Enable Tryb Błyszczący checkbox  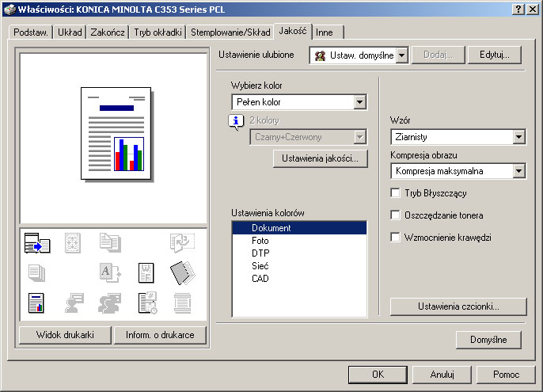(x=395, y=192)
